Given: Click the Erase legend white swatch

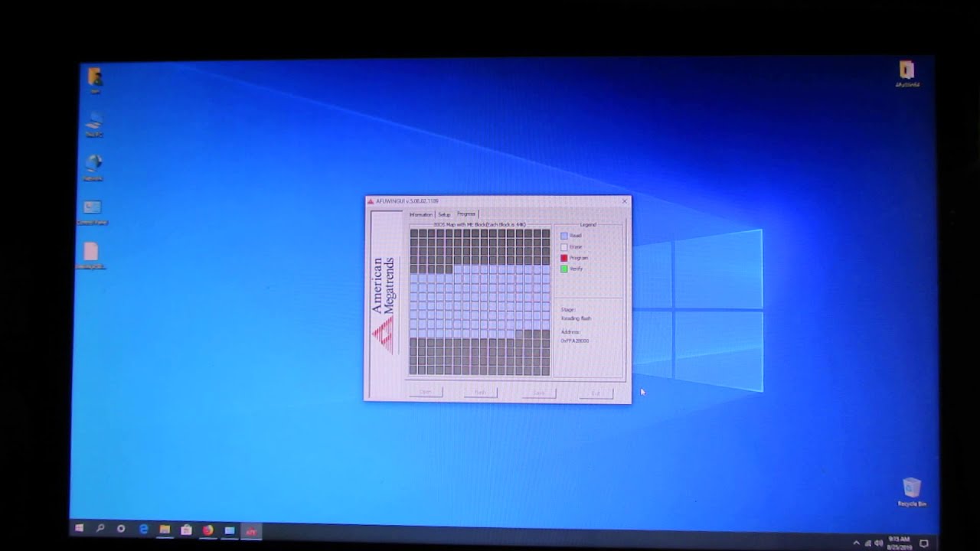Looking at the screenshot, I should [x=564, y=246].
